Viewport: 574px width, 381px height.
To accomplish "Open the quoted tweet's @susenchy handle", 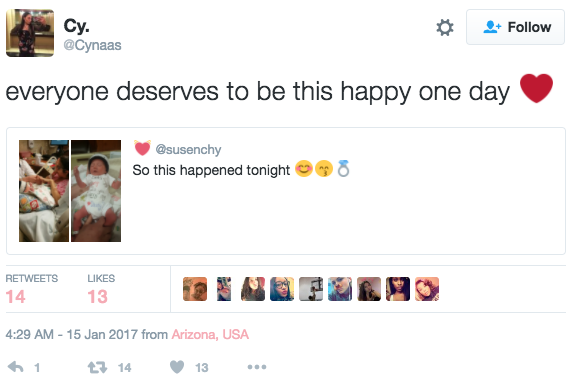I will click(188, 149).
